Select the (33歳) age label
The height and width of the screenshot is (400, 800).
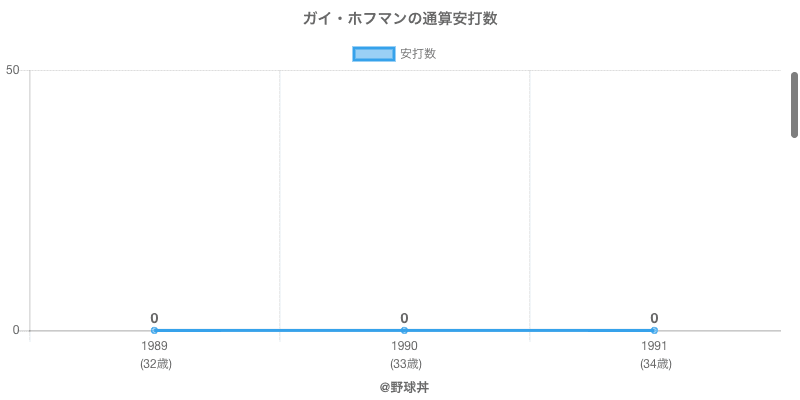tap(405, 364)
